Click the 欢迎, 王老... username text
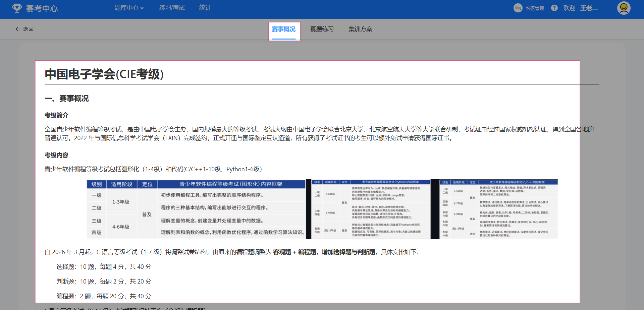 (580, 8)
